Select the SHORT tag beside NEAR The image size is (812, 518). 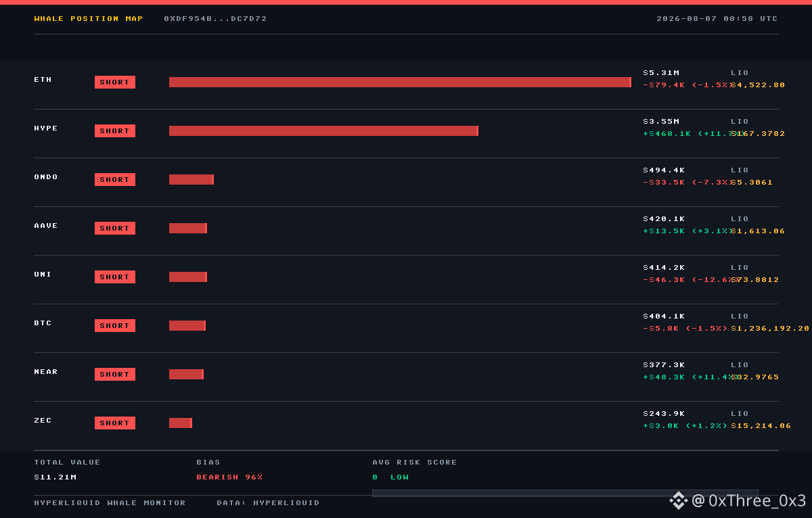click(x=115, y=375)
